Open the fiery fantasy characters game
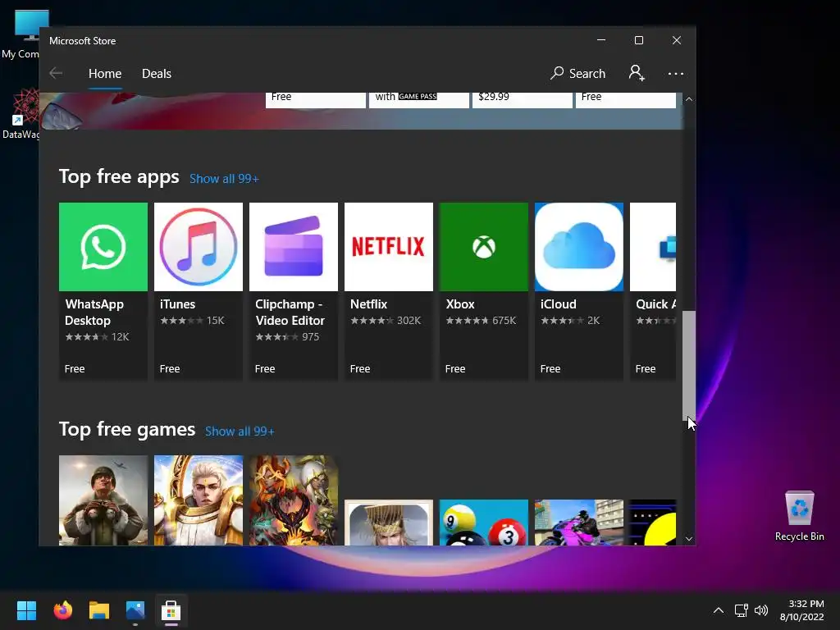Screen dimensions: 840x630 pos(294,500)
